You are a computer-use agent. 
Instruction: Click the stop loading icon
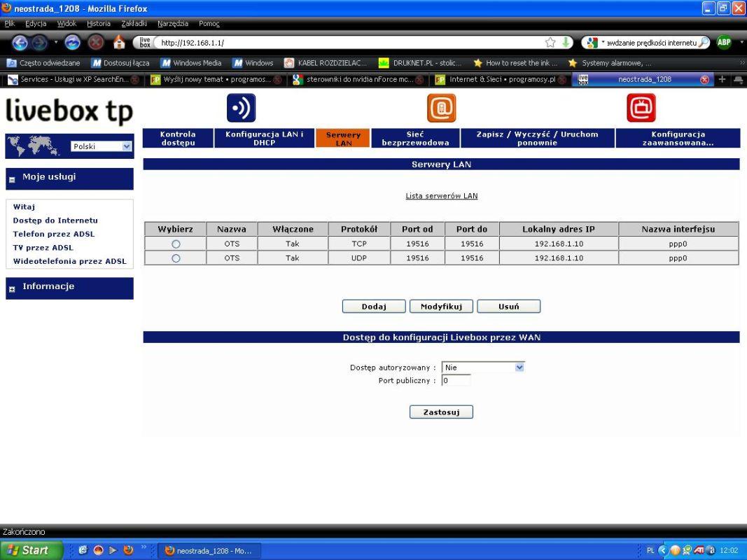96,43
